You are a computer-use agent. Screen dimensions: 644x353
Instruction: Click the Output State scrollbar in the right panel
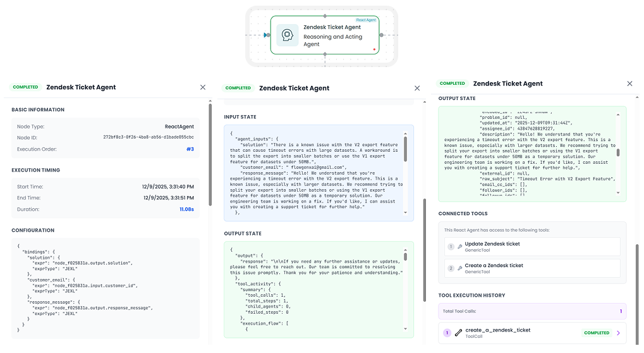point(618,152)
